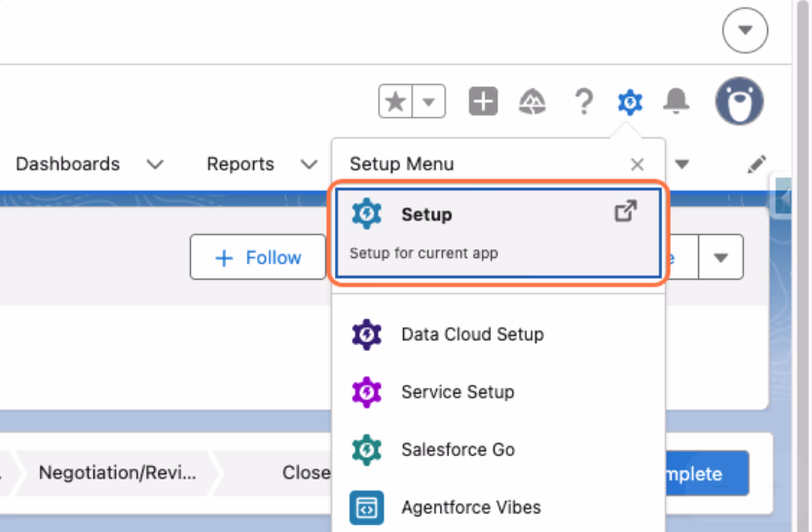Click the Favorites star icon
Image resolution: width=812 pixels, height=532 pixels.
pos(395,101)
